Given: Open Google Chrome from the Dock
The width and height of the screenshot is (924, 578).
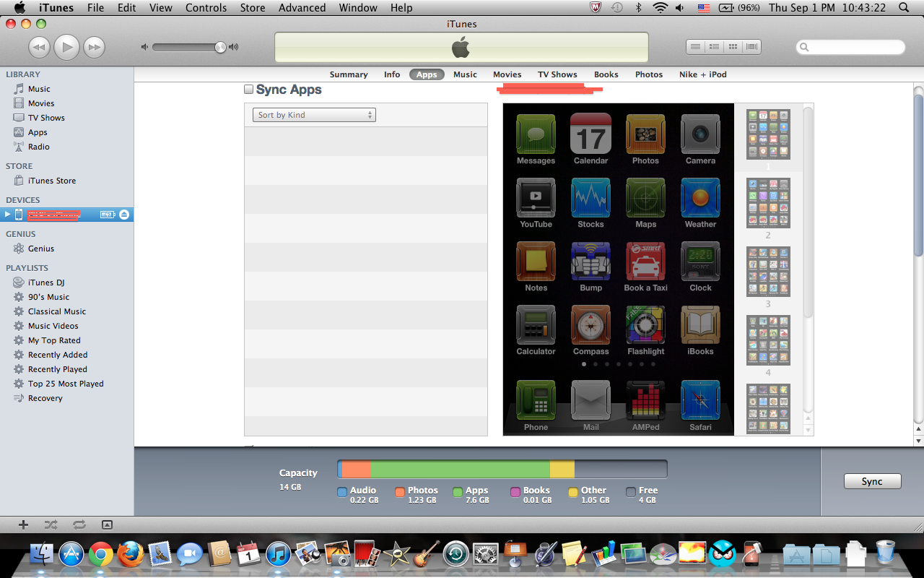Looking at the screenshot, I should [x=101, y=554].
